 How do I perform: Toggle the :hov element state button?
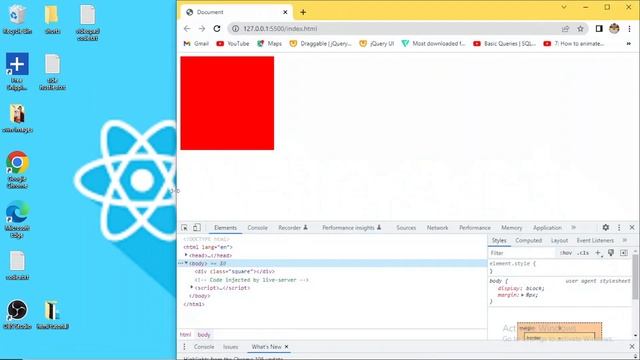566,253
